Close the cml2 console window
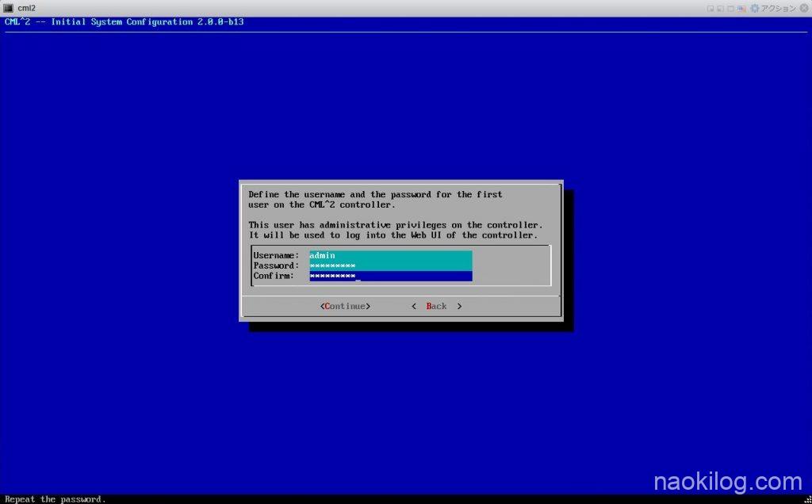812x504 pixels. click(x=804, y=8)
